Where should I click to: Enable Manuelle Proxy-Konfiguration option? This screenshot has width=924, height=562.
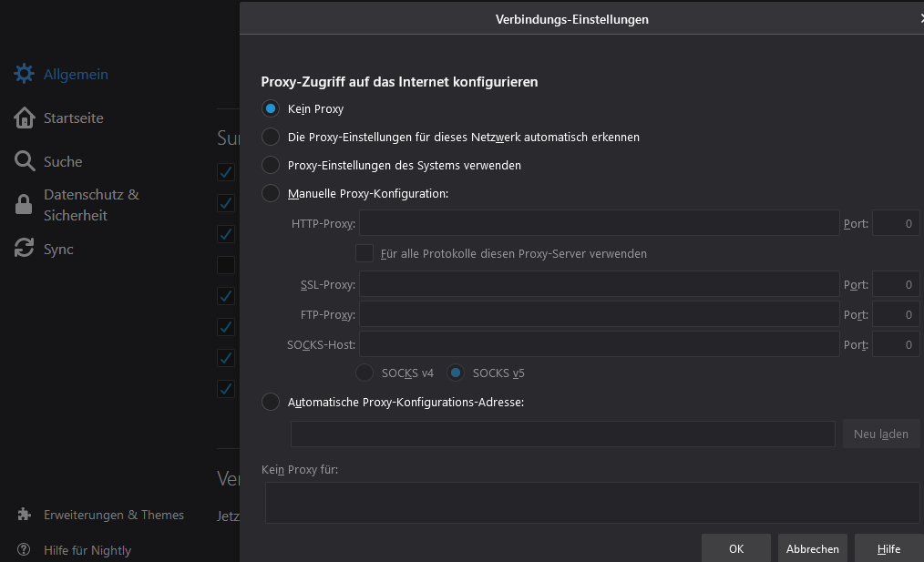point(271,193)
